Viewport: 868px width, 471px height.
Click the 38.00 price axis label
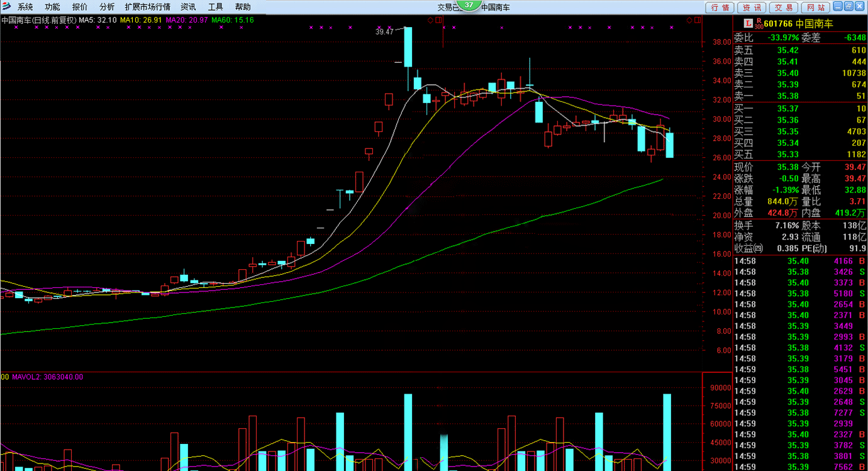click(x=721, y=43)
